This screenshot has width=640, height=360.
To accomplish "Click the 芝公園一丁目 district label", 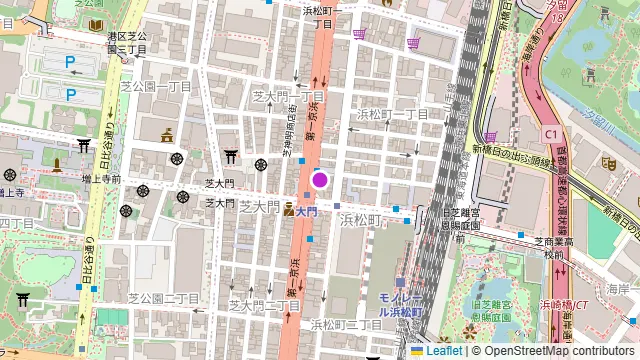I will click(156, 87).
